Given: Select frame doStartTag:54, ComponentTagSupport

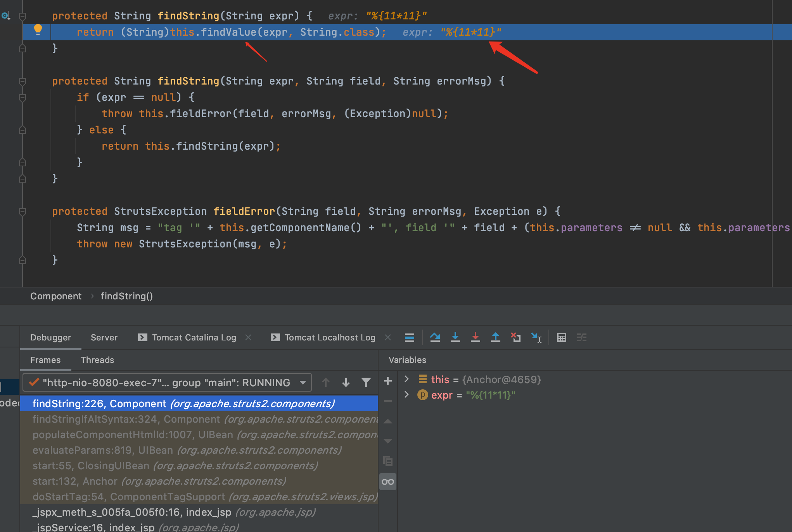Looking at the screenshot, I should click(199, 497).
